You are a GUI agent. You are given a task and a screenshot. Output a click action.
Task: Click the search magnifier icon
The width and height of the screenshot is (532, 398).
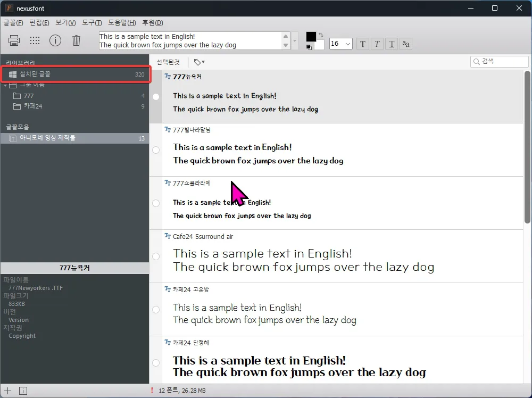477,61
